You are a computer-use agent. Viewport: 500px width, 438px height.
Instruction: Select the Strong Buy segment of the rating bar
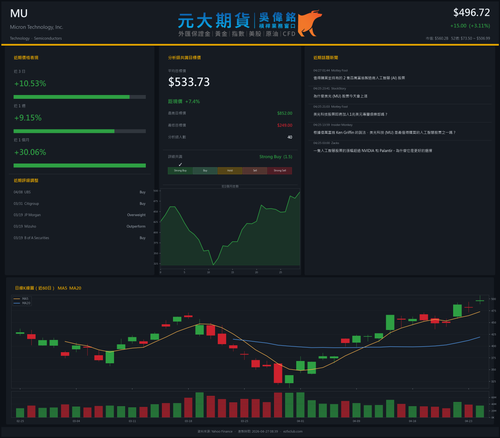click(180, 171)
